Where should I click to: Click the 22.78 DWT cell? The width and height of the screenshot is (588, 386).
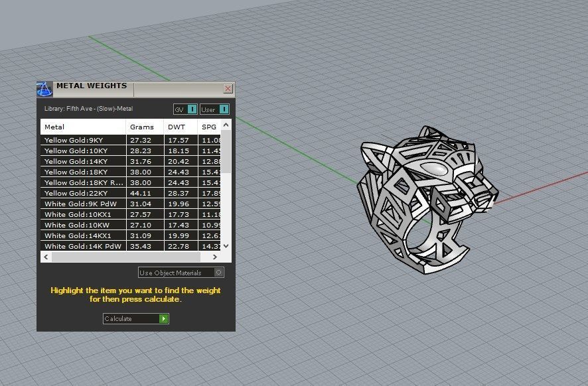point(181,246)
